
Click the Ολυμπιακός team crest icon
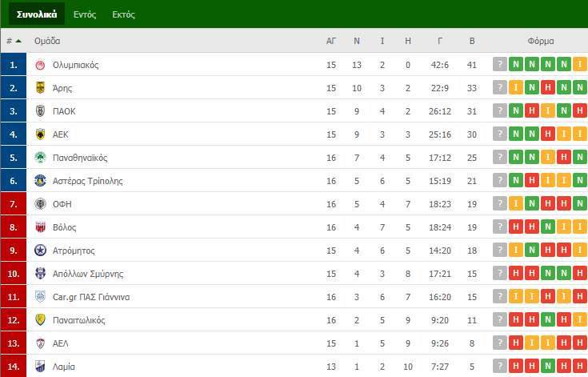pyautogui.click(x=40, y=65)
